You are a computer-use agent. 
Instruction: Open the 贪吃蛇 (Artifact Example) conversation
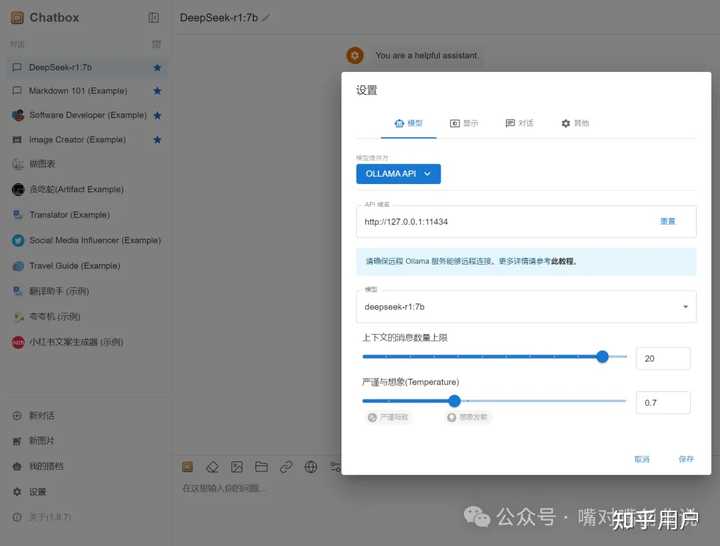coord(86,189)
